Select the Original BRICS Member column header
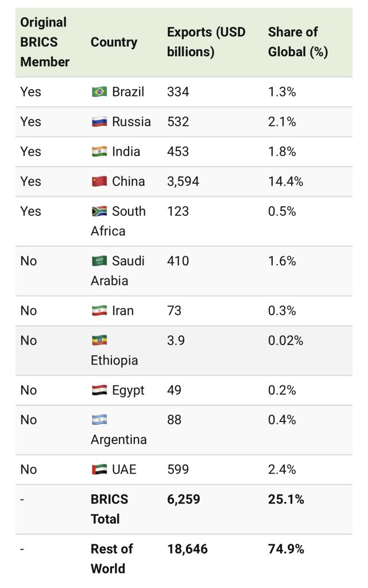The height and width of the screenshot is (588, 368). coord(44,42)
